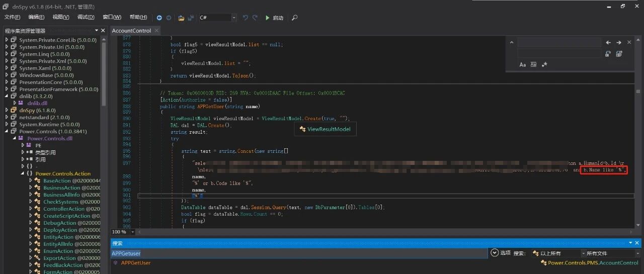The width and height of the screenshot is (644, 274).
Task: Select APPGetUser search result entry
Action: tap(135, 263)
